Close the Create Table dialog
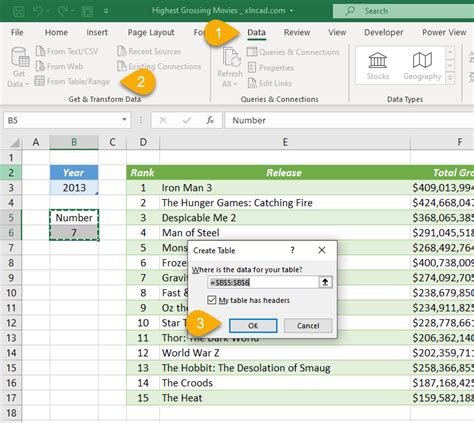Image resolution: width=474 pixels, height=423 pixels. point(322,250)
